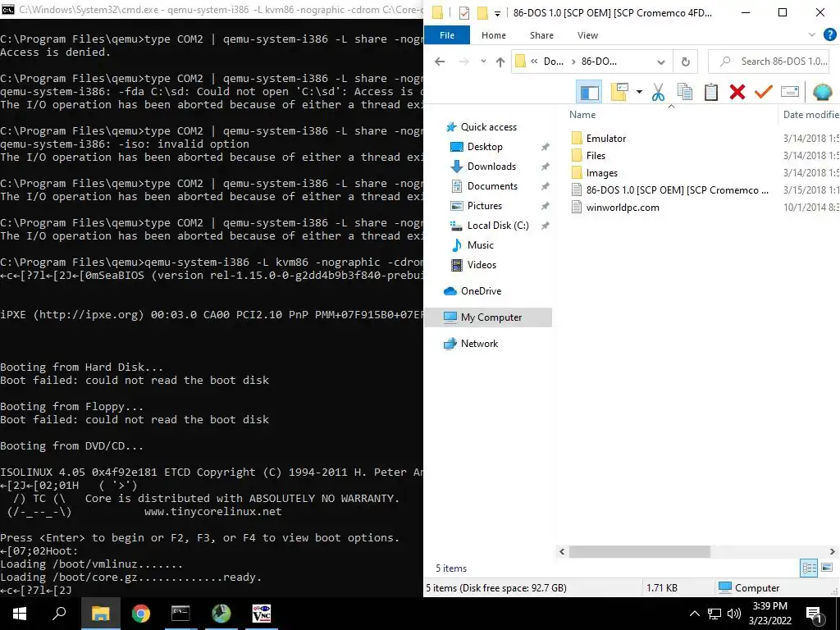The height and width of the screenshot is (630, 840).
Task: Click the horizontal scrollbar in file list
Action: click(639, 551)
